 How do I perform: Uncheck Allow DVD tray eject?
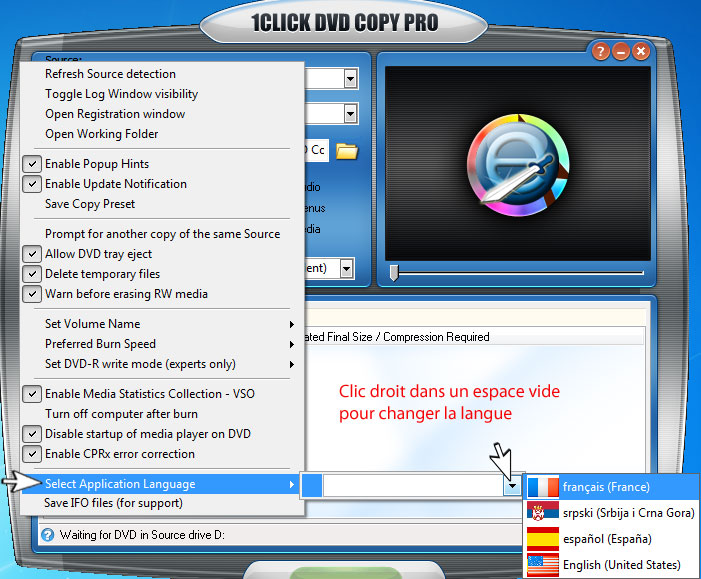(32, 254)
